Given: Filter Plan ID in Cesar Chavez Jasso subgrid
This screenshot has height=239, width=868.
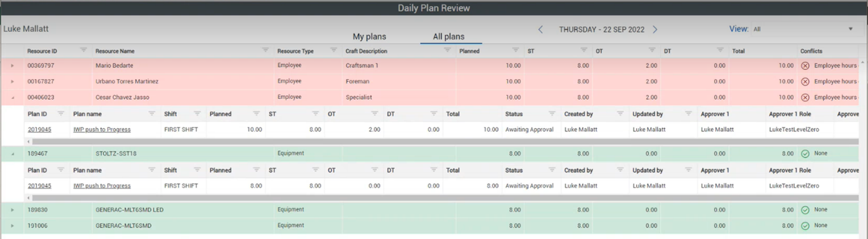Looking at the screenshot, I should pos(61,113).
